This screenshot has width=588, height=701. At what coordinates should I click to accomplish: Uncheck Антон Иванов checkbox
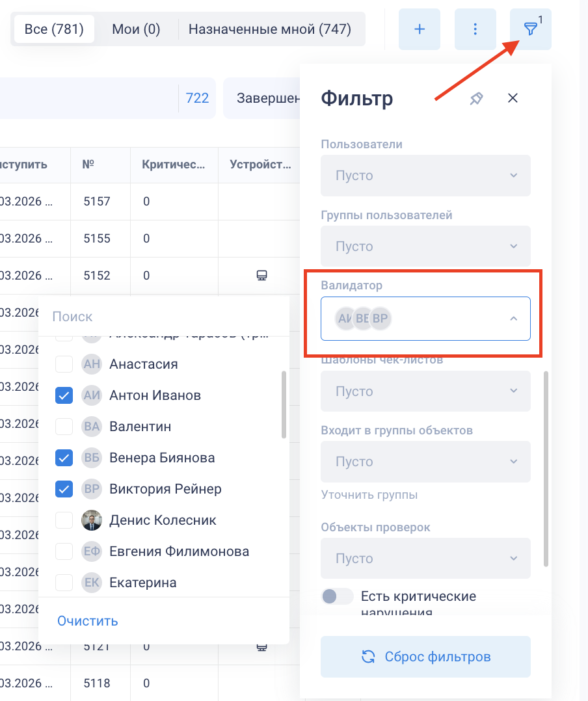pyautogui.click(x=64, y=395)
